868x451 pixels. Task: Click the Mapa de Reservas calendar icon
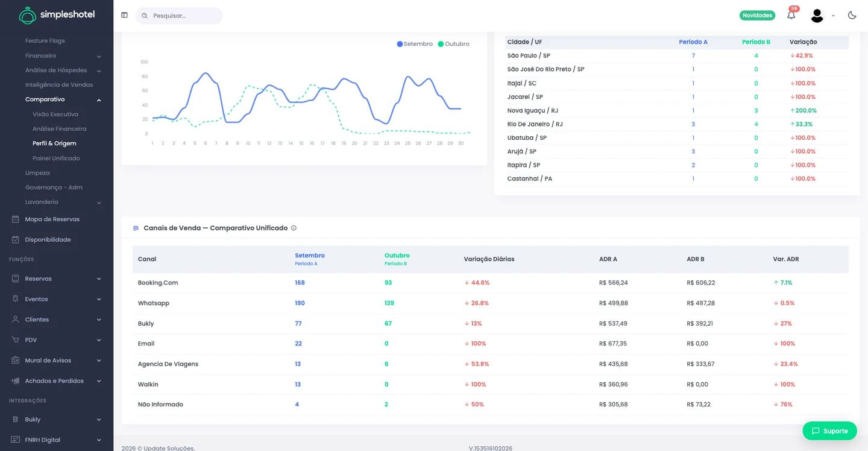16,219
